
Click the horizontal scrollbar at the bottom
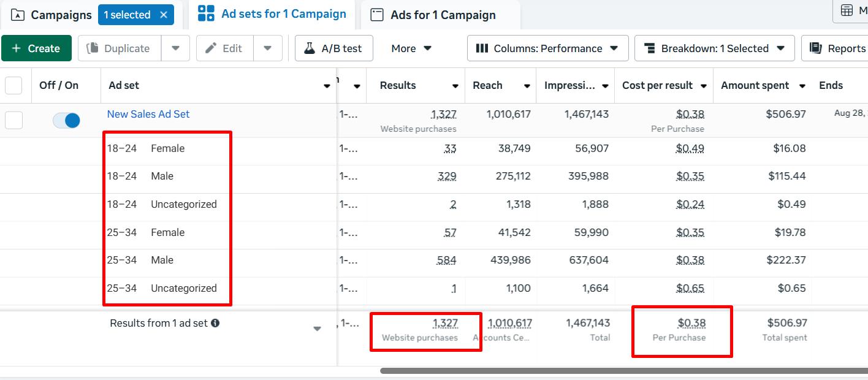coord(613,370)
